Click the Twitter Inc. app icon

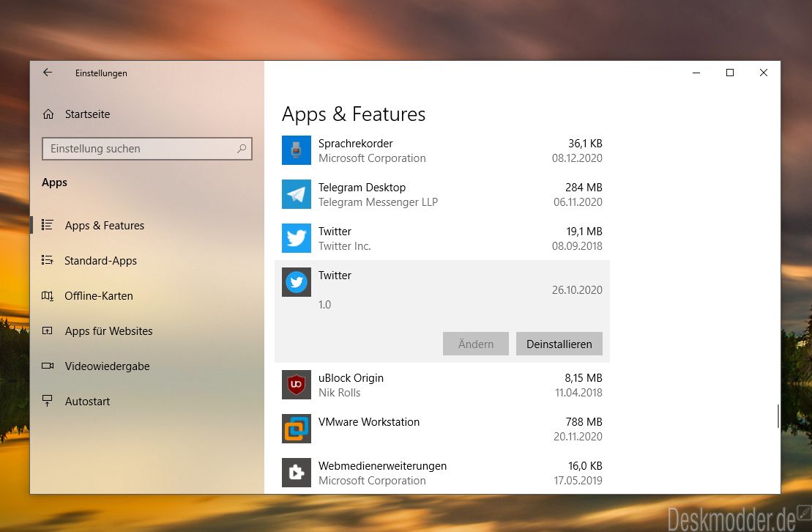pos(297,238)
